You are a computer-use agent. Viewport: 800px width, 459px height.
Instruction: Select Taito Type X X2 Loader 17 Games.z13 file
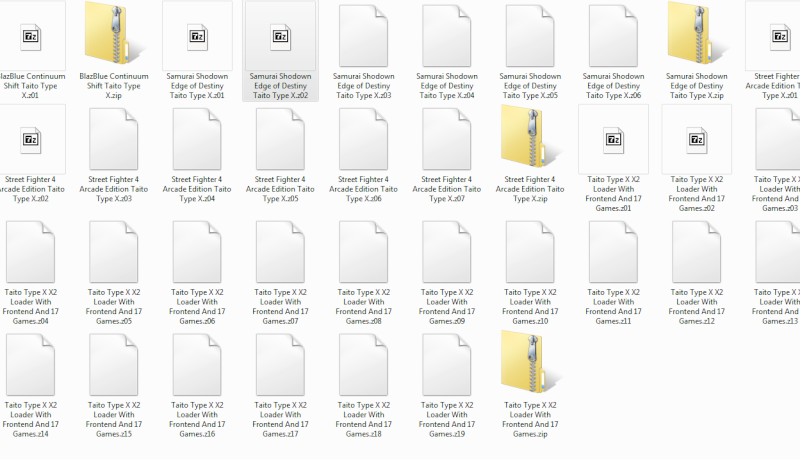point(778,252)
